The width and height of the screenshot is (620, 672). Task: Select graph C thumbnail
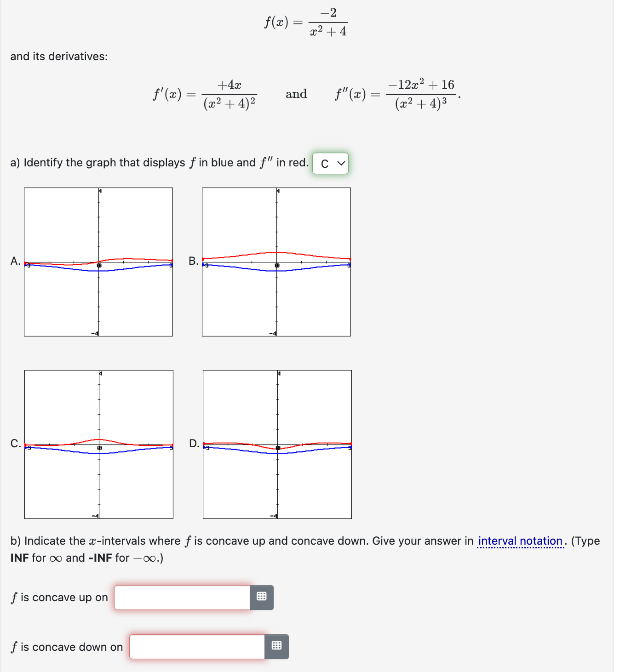[98, 444]
